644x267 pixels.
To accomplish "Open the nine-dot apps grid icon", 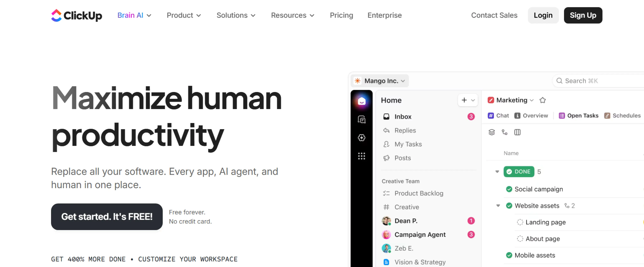I will [361, 156].
